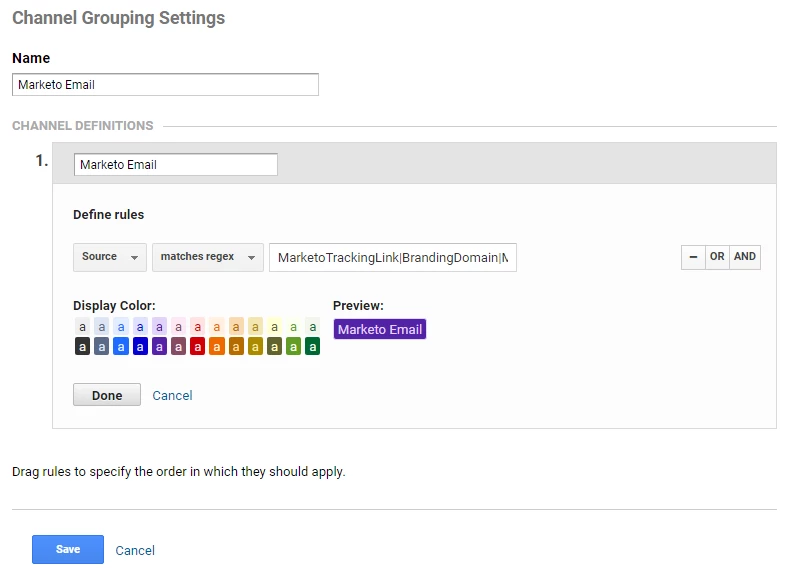
Task: Select the light gray pastel swatch
Action: [82, 327]
